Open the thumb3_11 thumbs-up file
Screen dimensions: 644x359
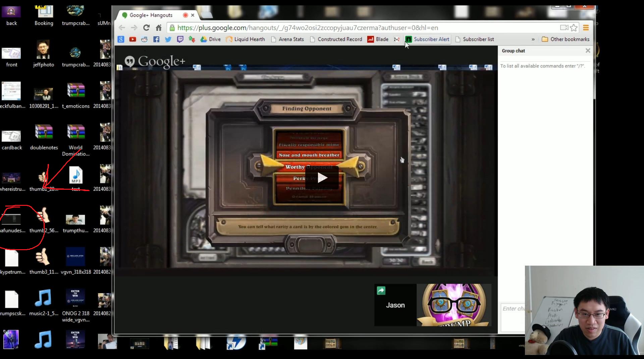44,261
